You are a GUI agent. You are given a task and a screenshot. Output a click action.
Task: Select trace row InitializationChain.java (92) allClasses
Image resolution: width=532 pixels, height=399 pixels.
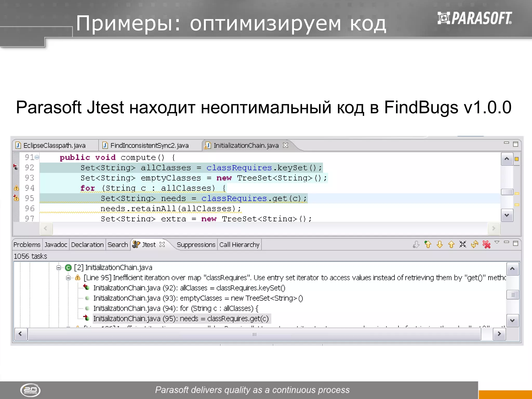[x=189, y=288]
